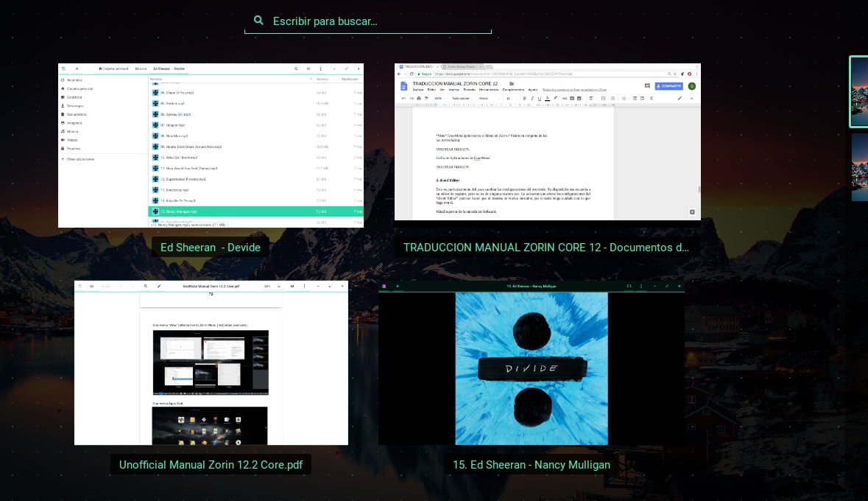
Task: Open the Divide album cover video window
Action: [531, 367]
